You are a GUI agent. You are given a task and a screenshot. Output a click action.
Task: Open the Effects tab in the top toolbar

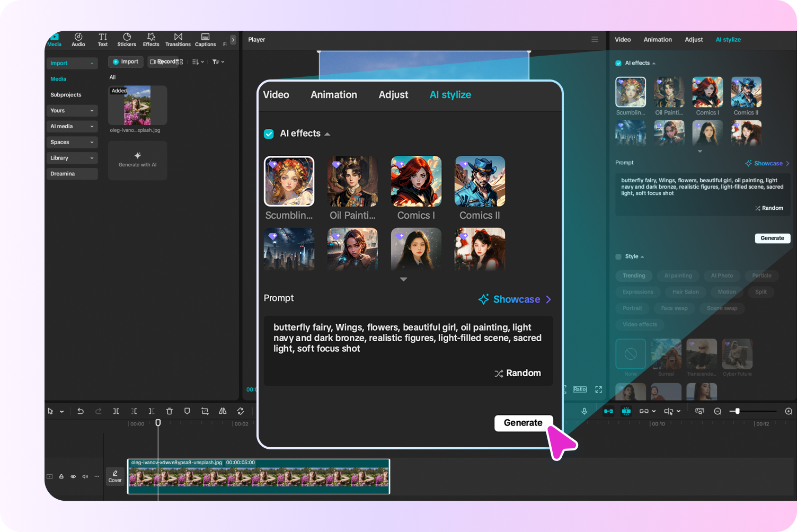151,40
